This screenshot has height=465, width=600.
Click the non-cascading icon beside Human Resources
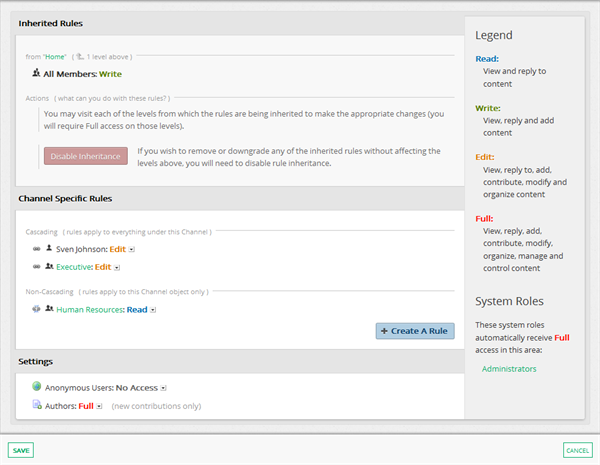click(36, 309)
